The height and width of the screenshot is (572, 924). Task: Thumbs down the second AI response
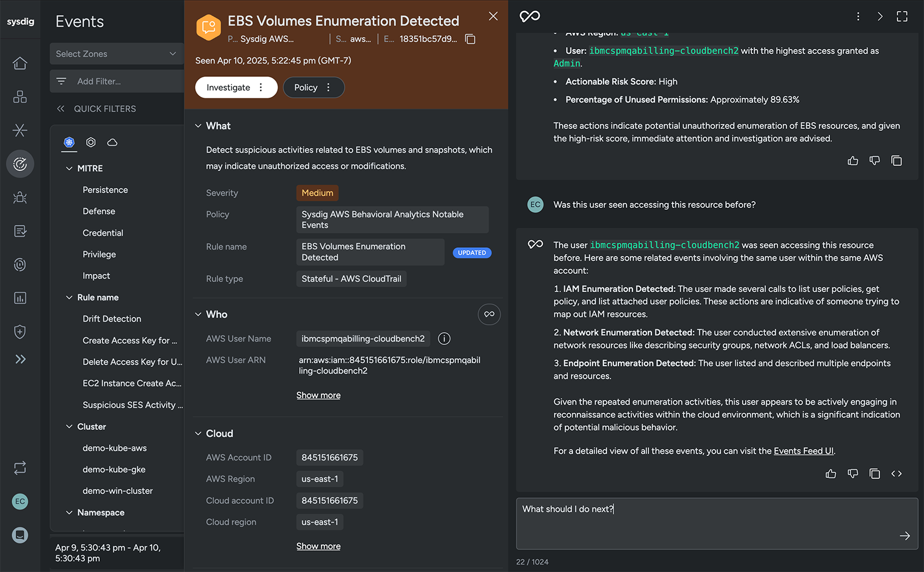click(853, 474)
